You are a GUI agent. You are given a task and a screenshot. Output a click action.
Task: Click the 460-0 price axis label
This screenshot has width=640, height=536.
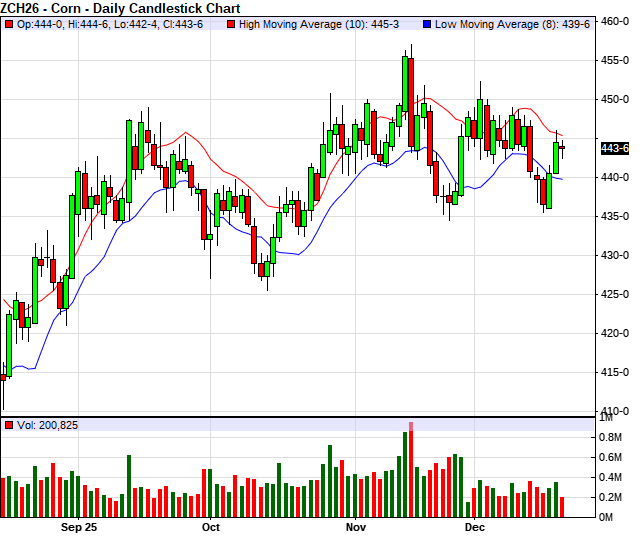click(x=614, y=21)
